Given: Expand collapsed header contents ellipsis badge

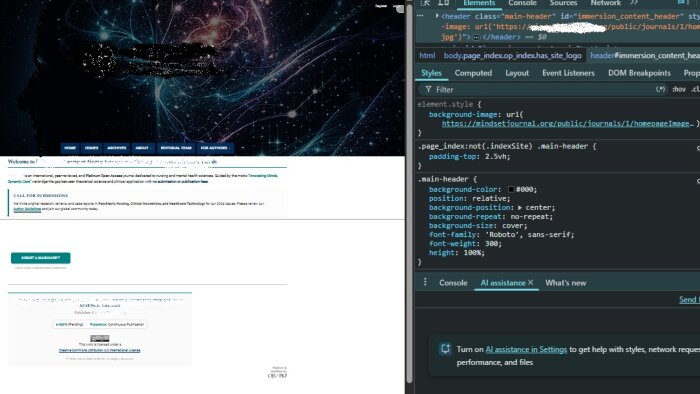Looking at the screenshot, I should (x=476, y=37).
